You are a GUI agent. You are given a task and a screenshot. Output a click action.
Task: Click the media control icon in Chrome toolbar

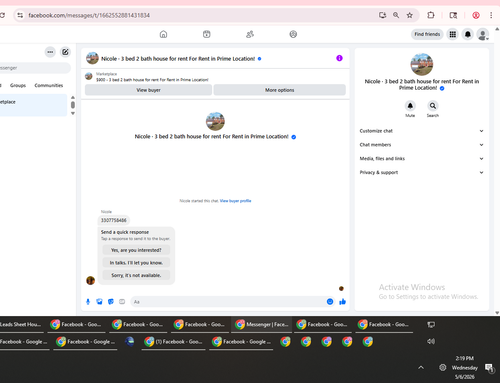[x=453, y=15]
